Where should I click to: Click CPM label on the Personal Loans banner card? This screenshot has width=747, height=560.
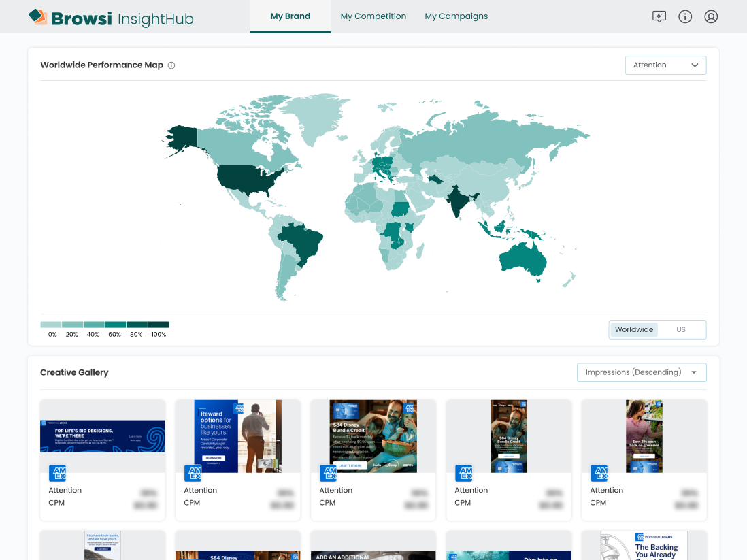click(x=56, y=503)
